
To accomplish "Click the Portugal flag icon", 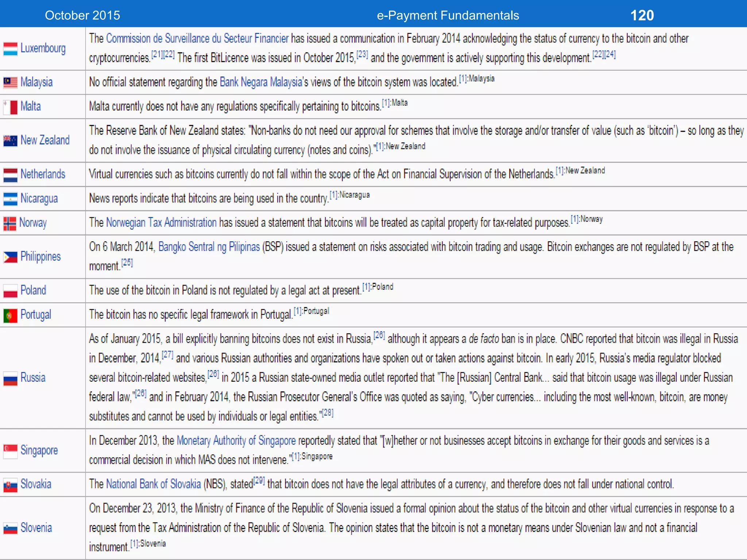I will 10,315.
